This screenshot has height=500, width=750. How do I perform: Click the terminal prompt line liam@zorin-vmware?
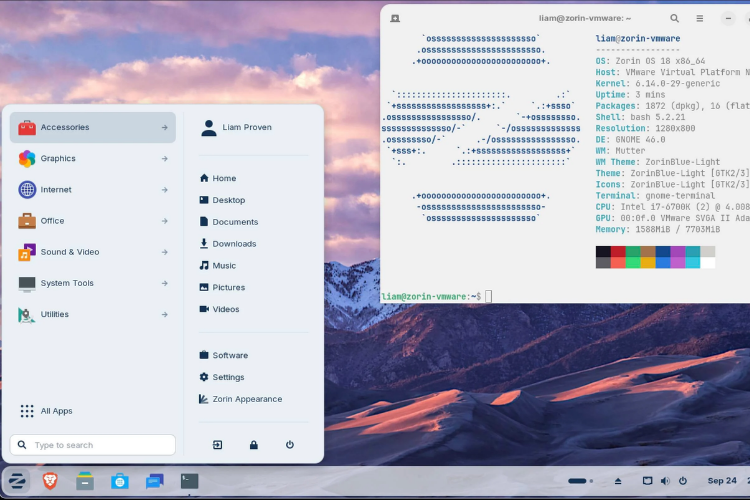(431, 297)
